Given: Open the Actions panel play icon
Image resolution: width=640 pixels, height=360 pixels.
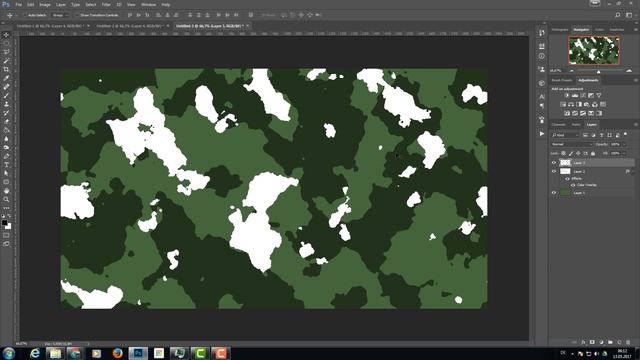Looking at the screenshot, I should coord(542,133).
